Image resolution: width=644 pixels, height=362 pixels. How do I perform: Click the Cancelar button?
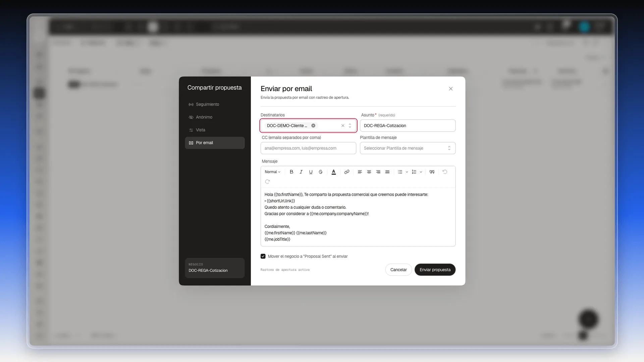[x=398, y=270]
